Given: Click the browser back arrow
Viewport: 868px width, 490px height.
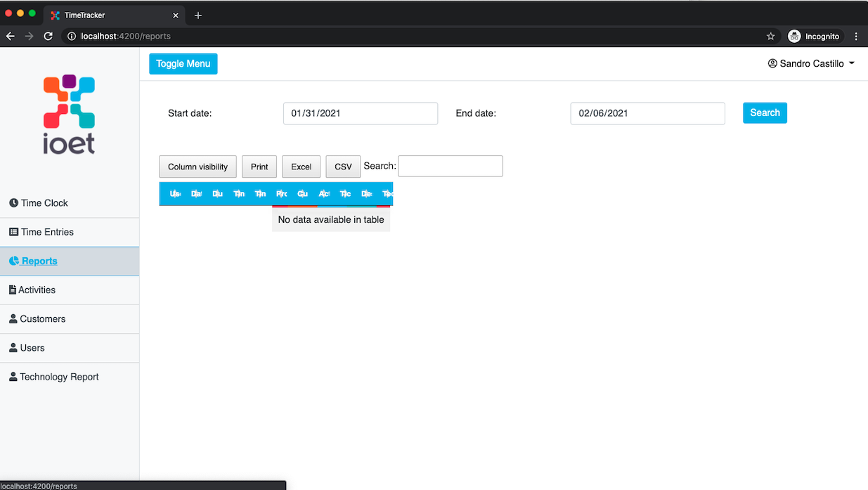Looking at the screenshot, I should click(11, 36).
